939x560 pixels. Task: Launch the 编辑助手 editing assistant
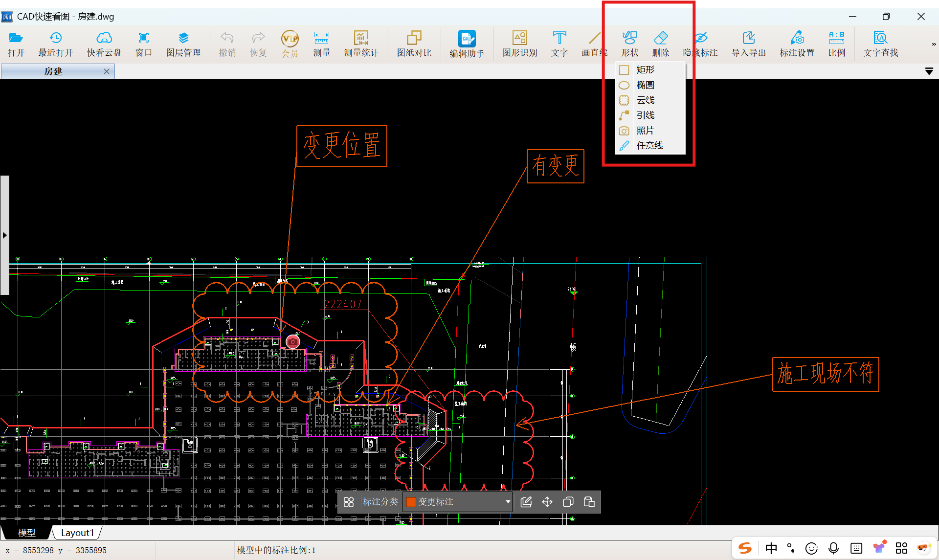[x=467, y=43]
